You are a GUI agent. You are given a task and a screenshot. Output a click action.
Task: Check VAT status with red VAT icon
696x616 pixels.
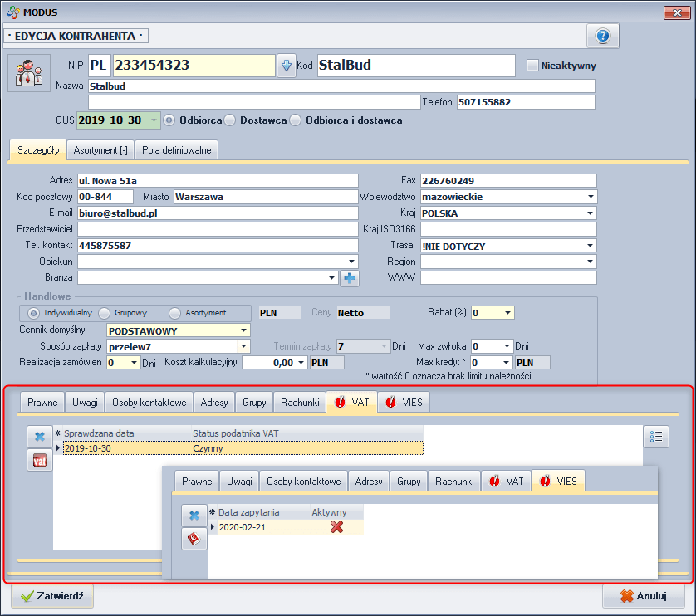(x=40, y=460)
